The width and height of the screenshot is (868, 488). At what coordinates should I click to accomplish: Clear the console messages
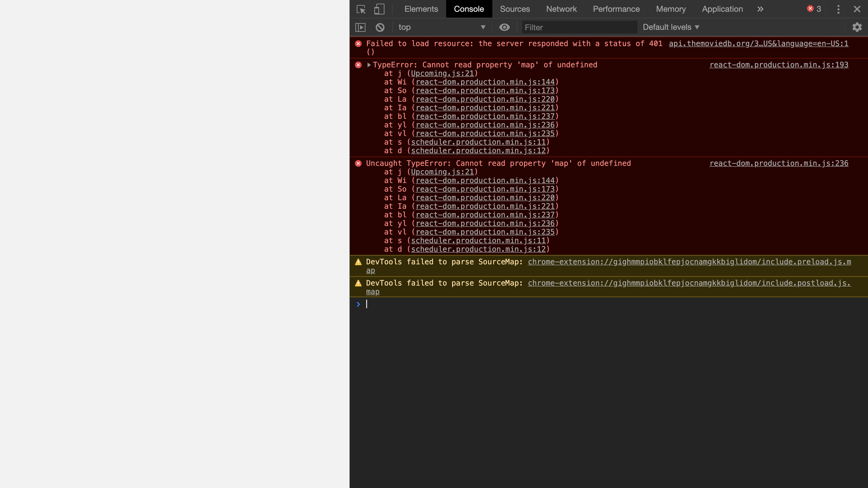click(380, 27)
